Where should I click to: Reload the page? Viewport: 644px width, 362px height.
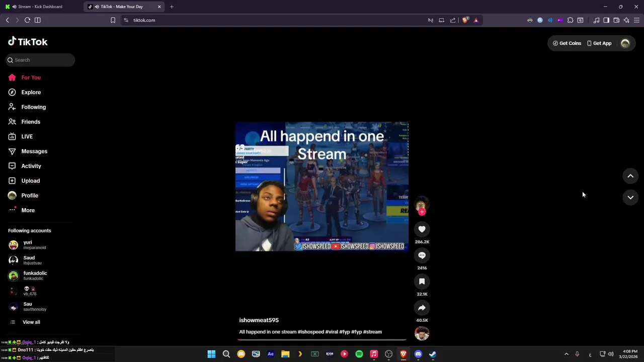(x=27, y=20)
